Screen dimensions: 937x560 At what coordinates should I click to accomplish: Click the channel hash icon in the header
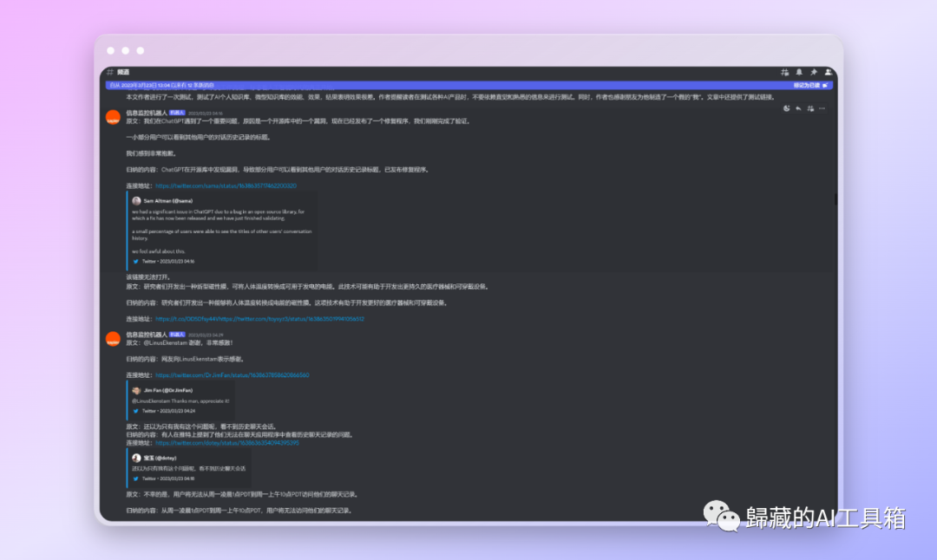[110, 72]
